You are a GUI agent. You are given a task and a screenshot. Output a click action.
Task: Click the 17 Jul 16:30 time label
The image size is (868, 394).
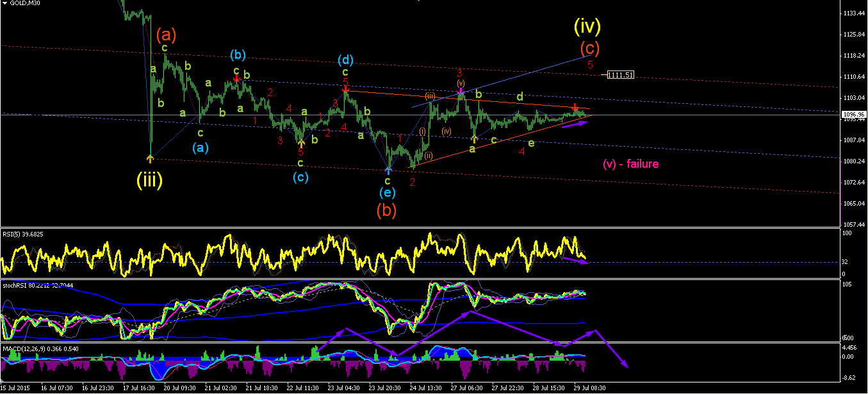tap(138, 388)
